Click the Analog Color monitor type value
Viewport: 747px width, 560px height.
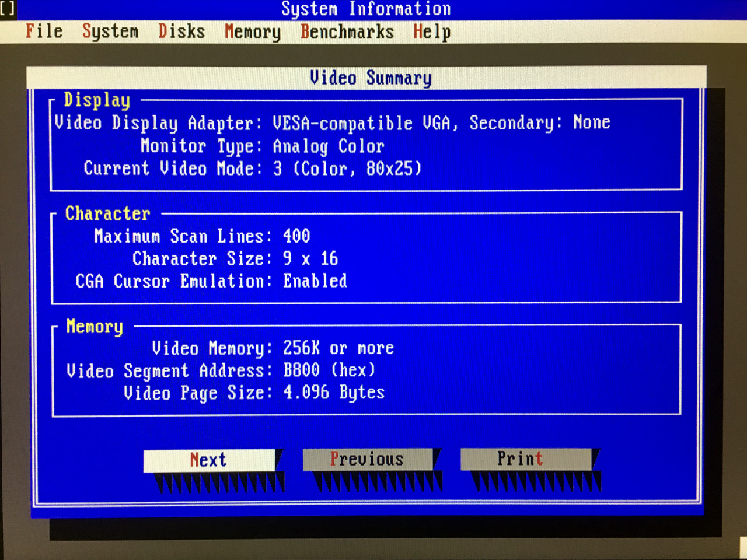tap(328, 146)
